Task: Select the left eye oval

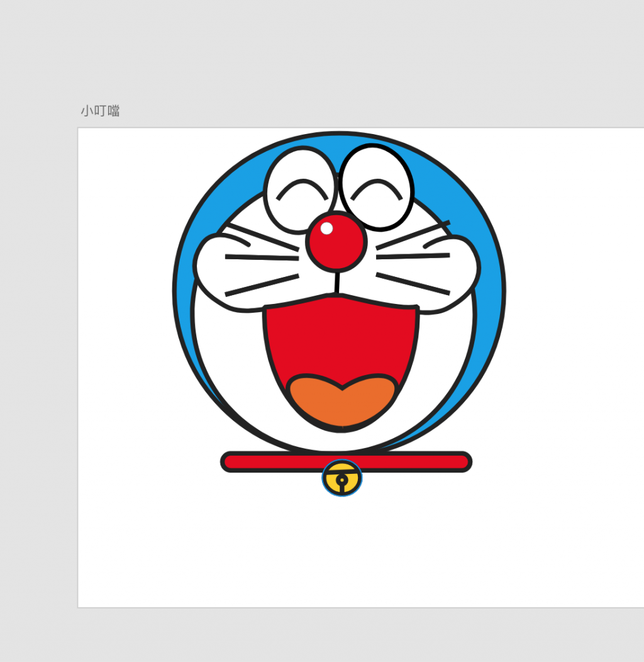Action: pyautogui.click(x=301, y=190)
